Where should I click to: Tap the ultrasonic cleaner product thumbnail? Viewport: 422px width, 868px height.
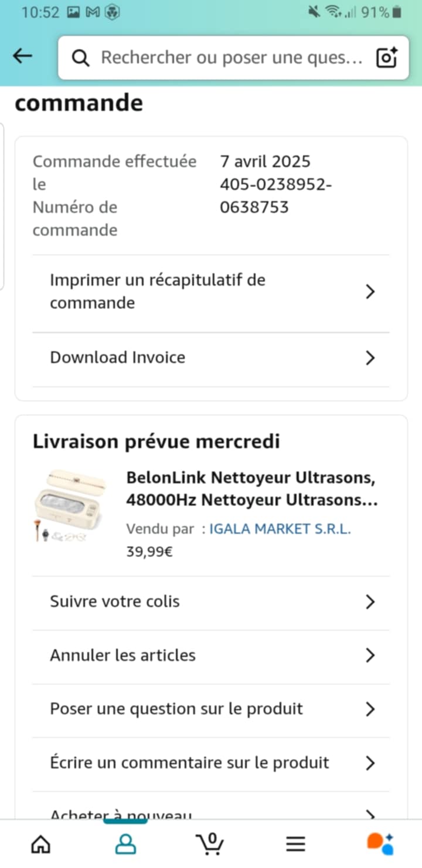click(x=70, y=505)
